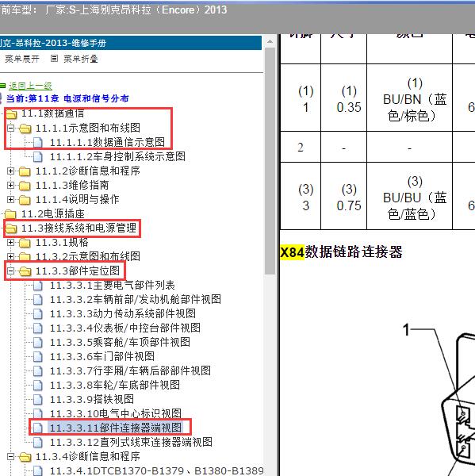Click callout number 1 in connector diagram

(406, 330)
